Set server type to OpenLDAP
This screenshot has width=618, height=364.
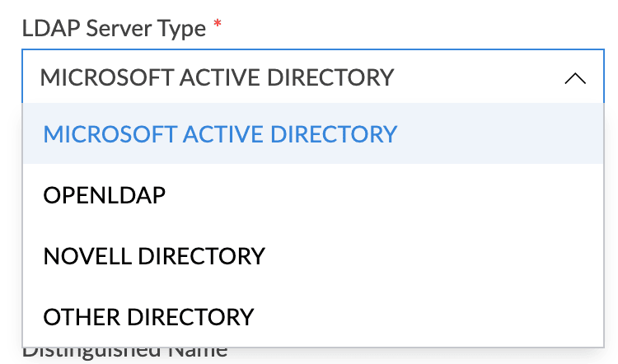105,195
